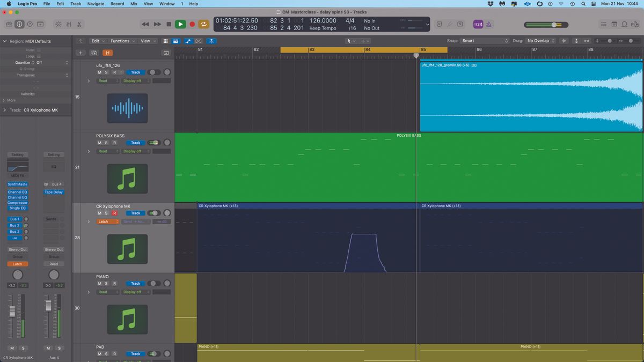Open the List Editors icon top right
This screenshot has height=362, width=644.
603,24
